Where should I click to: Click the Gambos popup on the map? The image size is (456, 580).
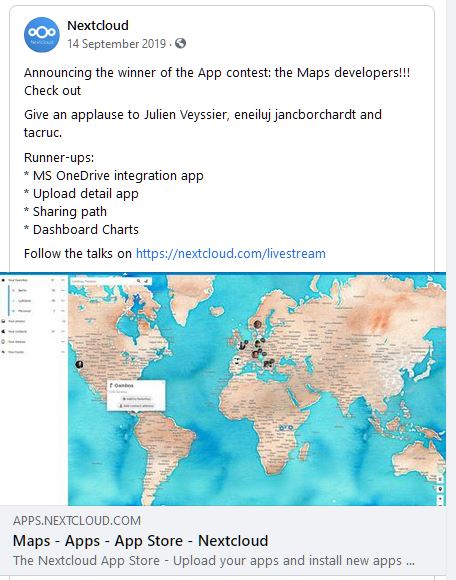(136, 395)
